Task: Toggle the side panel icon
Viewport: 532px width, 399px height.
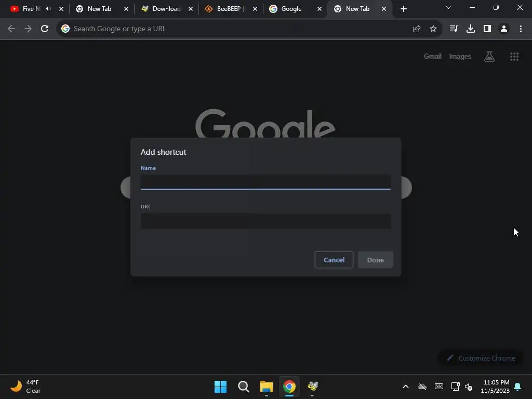Action: 487,29
